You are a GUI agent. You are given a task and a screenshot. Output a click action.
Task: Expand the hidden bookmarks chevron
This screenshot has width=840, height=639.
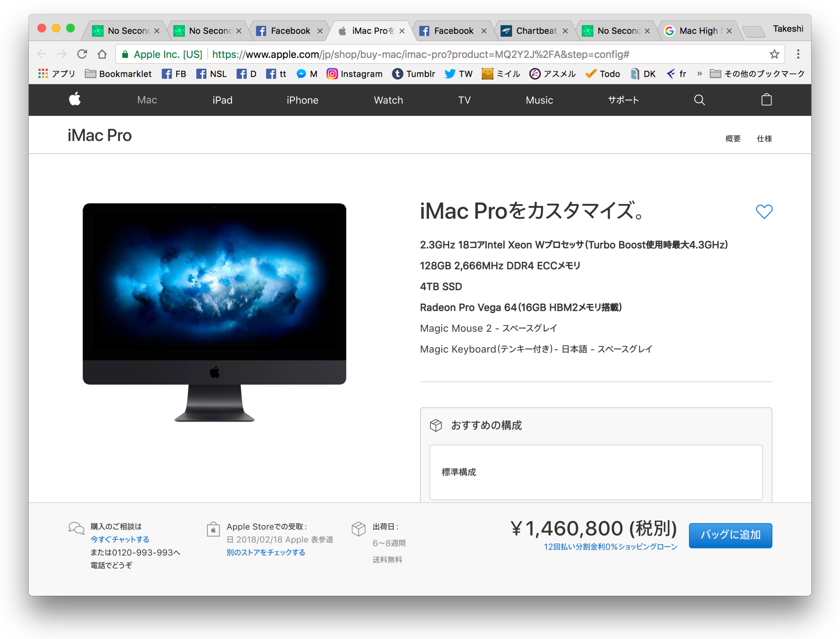tap(699, 74)
